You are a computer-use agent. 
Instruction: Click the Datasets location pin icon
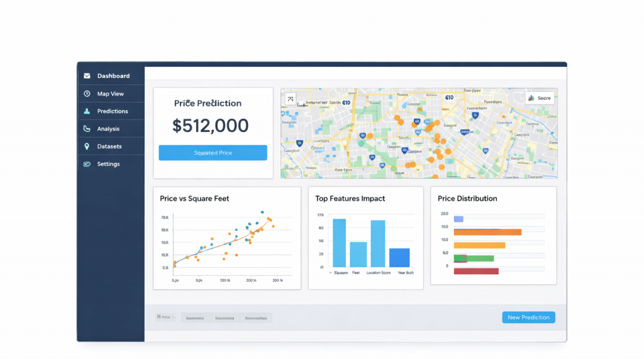87,146
